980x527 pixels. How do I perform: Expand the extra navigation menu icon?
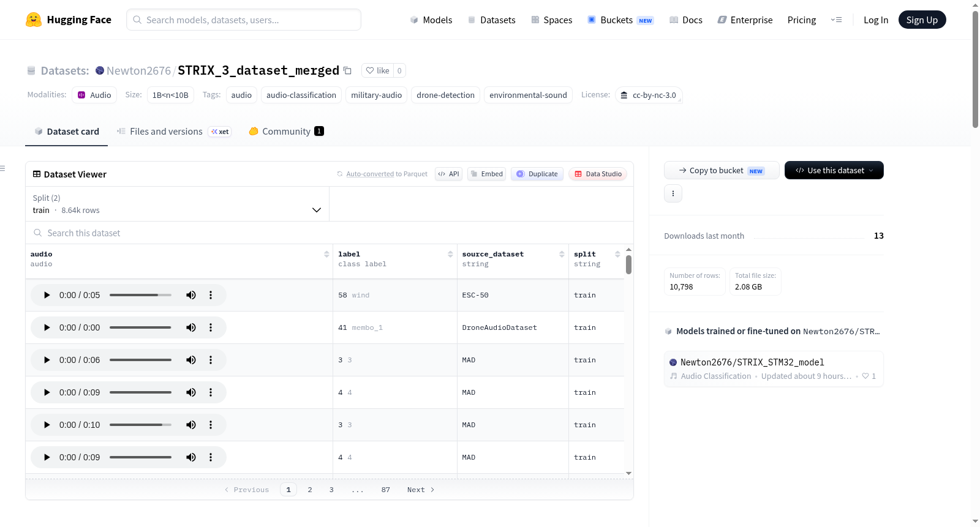(836, 20)
